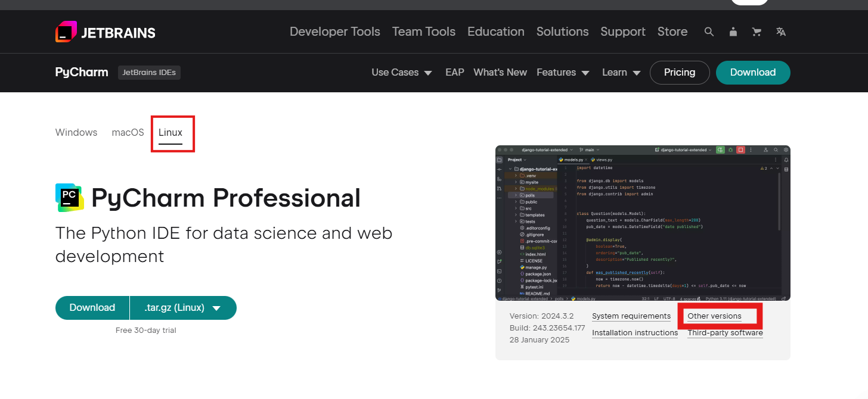Click the Pricing button
This screenshot has height=399, width=868.
[x=680, y=73]
